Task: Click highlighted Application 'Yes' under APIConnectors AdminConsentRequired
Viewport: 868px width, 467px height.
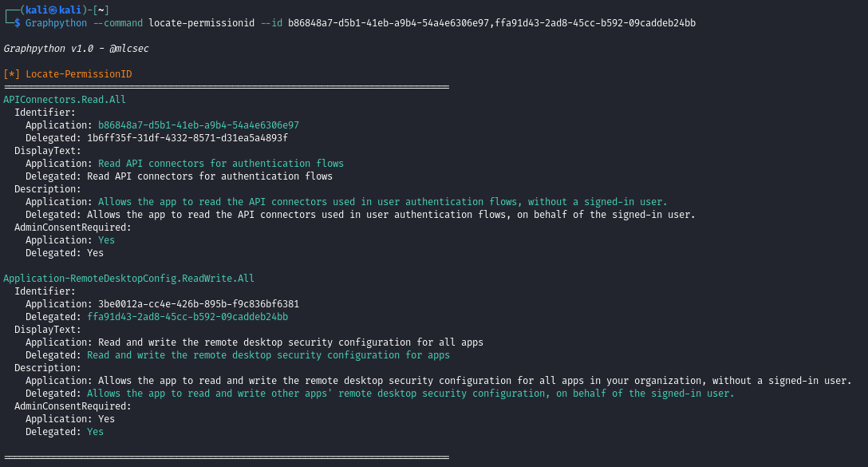Action: 106,240
